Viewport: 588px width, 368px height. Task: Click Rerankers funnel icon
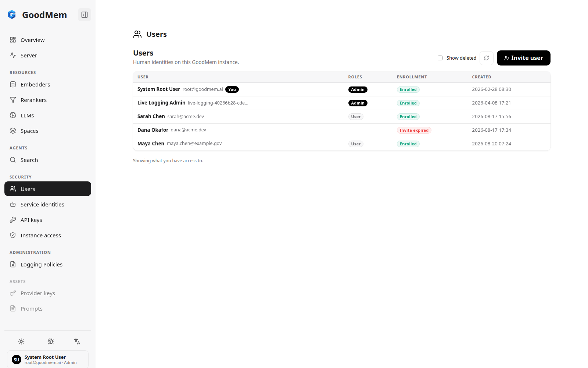coord(13,100)
